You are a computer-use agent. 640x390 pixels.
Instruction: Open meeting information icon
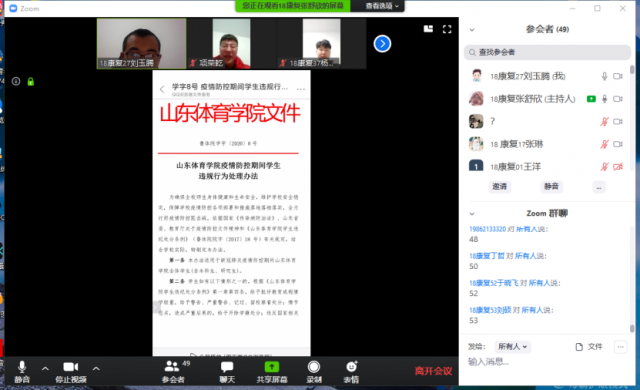pos(16,81)
